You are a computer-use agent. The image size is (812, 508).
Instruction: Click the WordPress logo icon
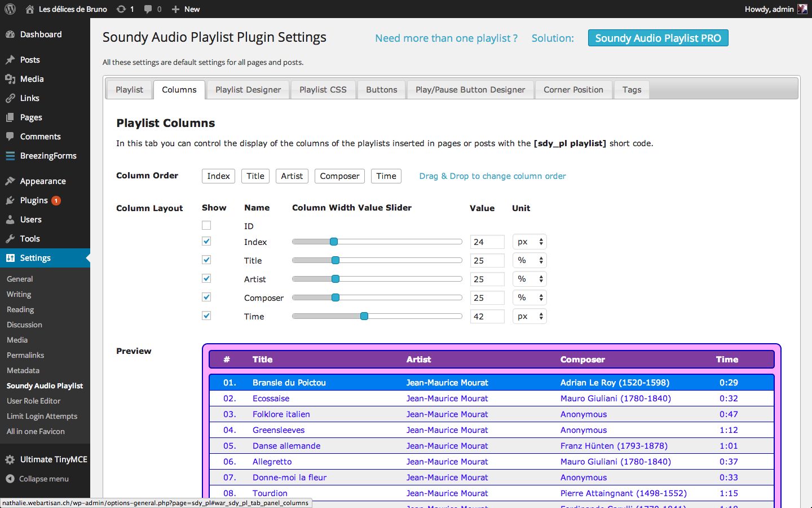(10, 9)
